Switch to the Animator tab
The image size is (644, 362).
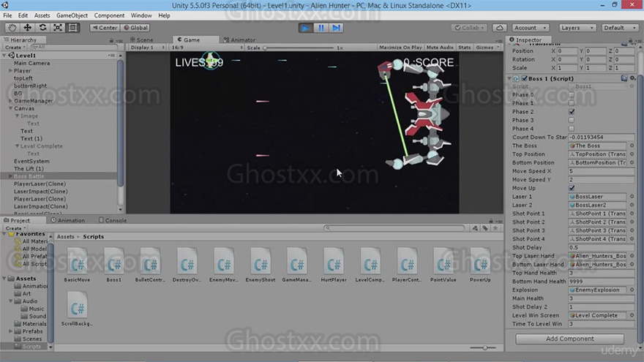(240, 39)
